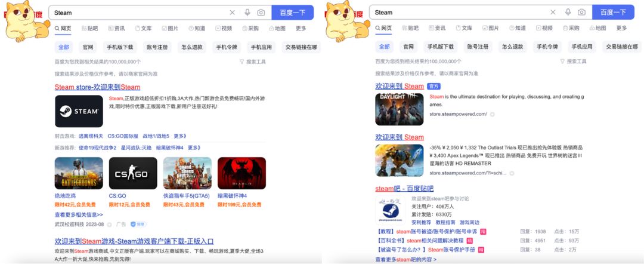Select 怎么退款 chip in right Baidu page
This screenshot has height=264, width=644.
[513, 47]
